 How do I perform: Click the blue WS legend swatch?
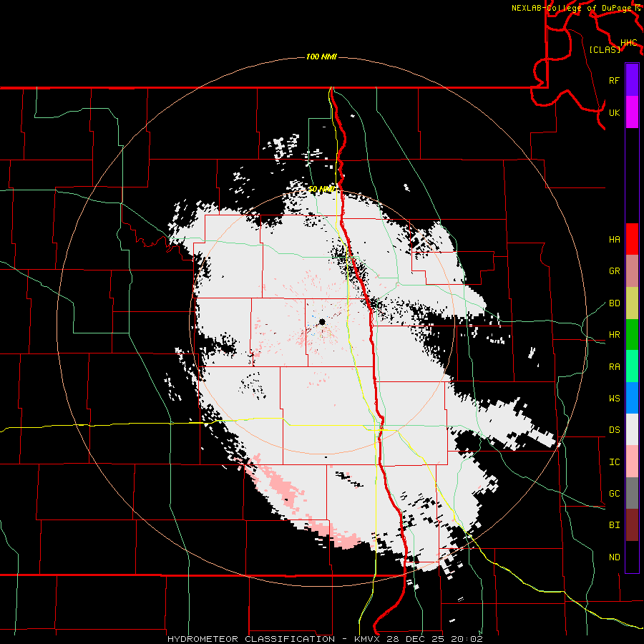[632, 398]
